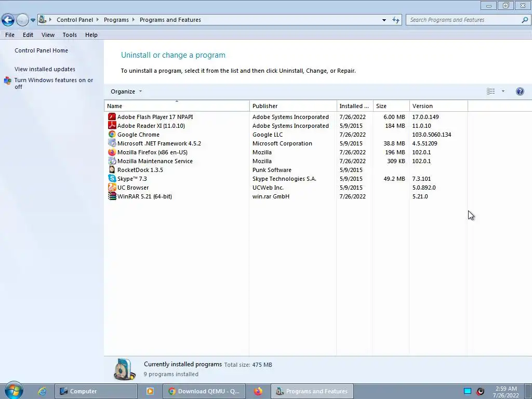
Task: Open the media player taskbar icon
Action: coord(150,391)
